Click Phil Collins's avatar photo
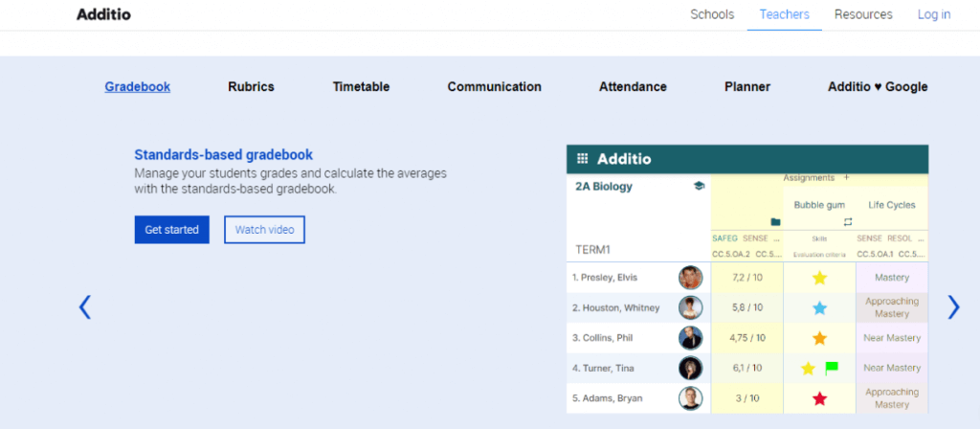The height and width of the screenshot is (429, 980). 691,338
